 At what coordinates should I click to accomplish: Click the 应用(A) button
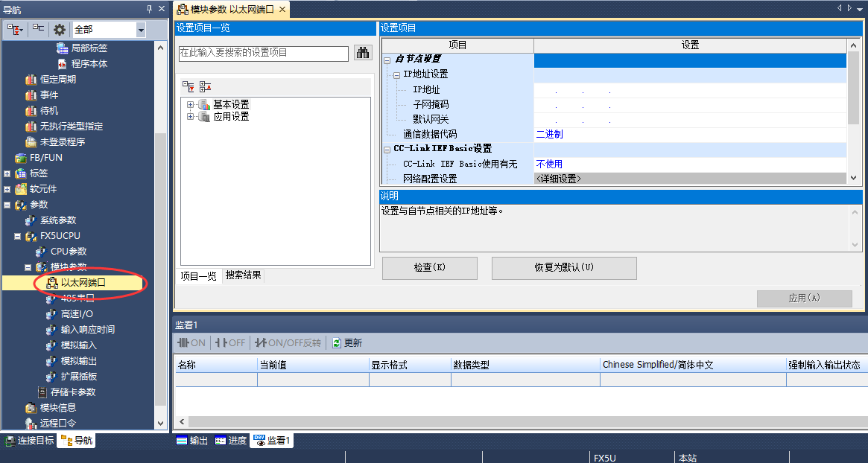(x=805, y=298)
